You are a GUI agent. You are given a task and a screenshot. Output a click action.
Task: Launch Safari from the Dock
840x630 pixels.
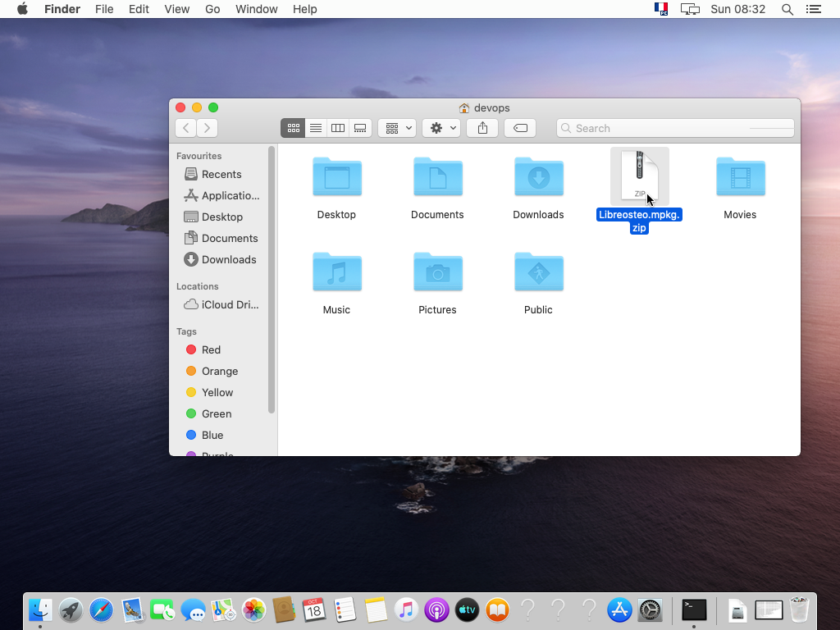point(101,610)
